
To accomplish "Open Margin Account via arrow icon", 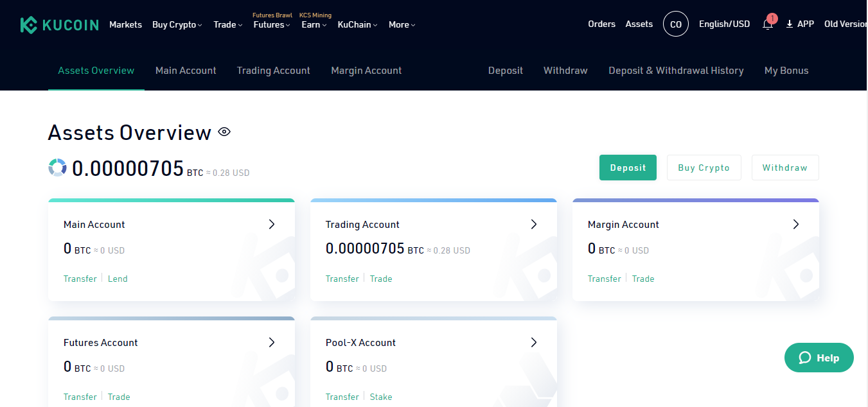I will pyautogui.click(x=796, y=224).
